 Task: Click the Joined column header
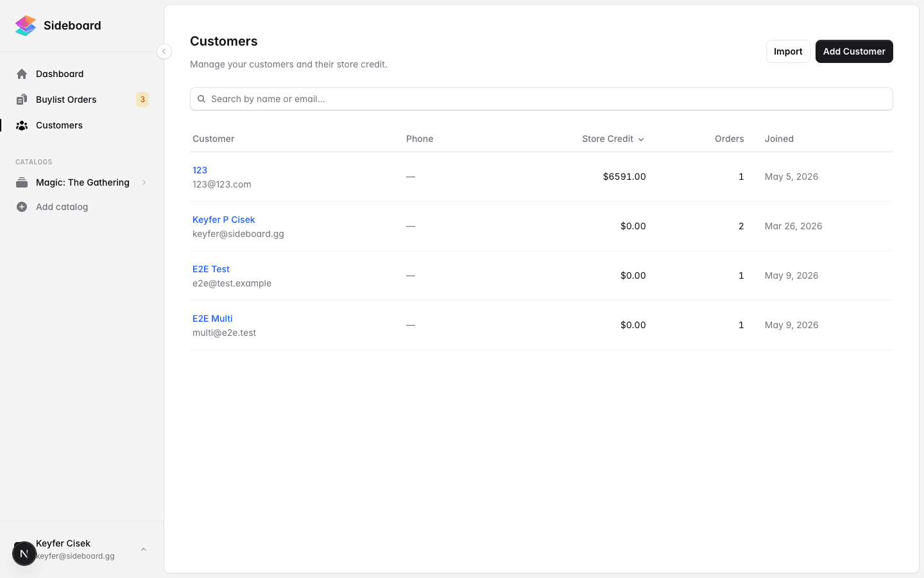tap(779, 139)
